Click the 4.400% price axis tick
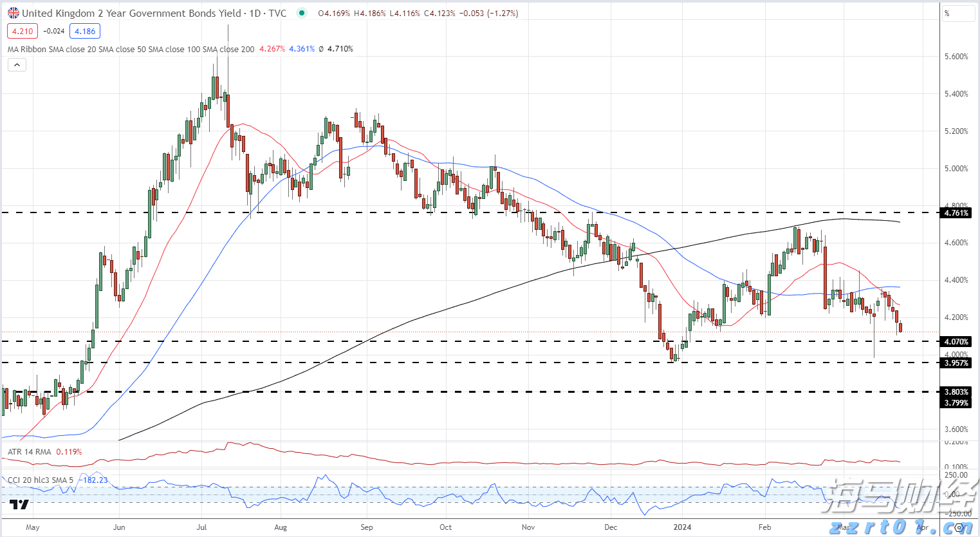This screenshot has width=980, height=537. (x=956, y=280)
